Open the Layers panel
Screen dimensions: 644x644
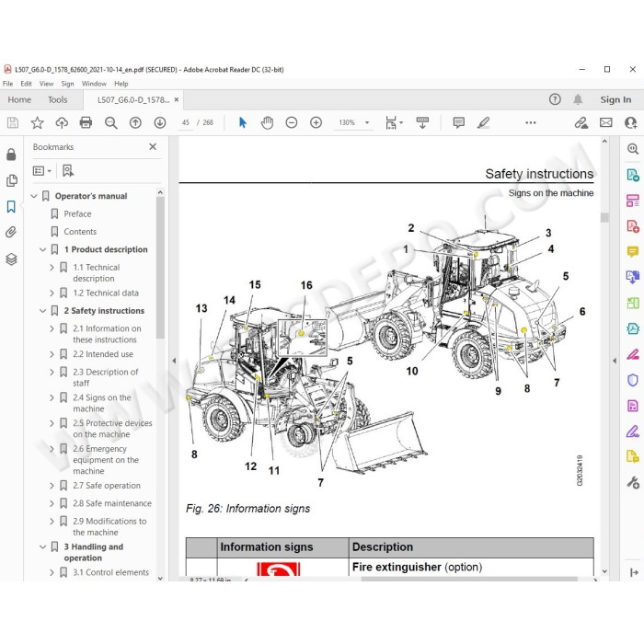(11, 259)
